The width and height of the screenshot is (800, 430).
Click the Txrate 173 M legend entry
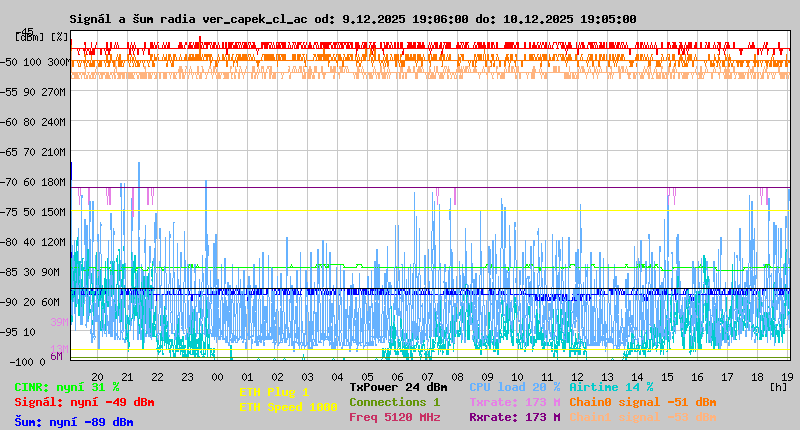[x=514, y=402]
